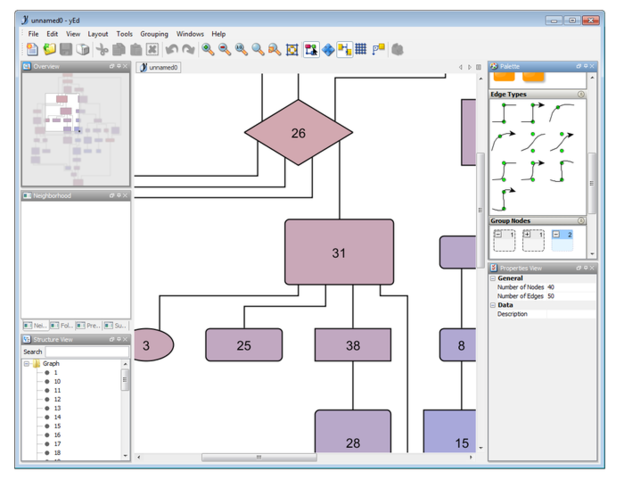Viewport: 624px width, 480px height.
Task: Open the Layout menu
Action: pos(98,34)
